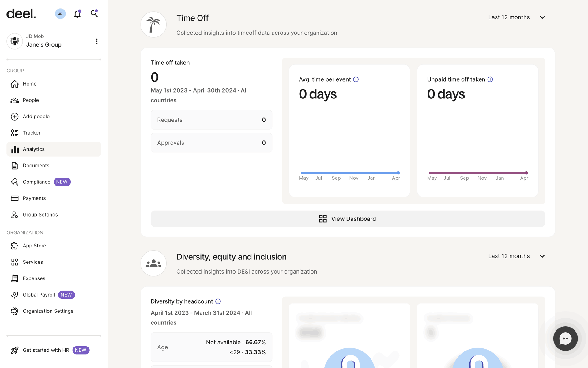Click info icon beside Avg. time per event
The image size is (588, 368).
coord(356,79)
